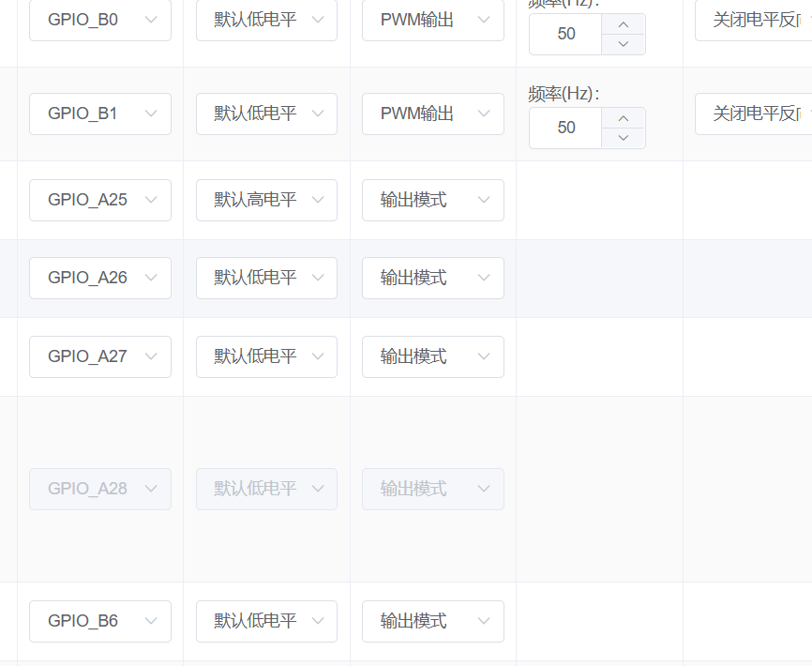812x666 pixels.
Task: Open the GPIO_A27 pin selector dropdown
Action: [x=99, y=356]
